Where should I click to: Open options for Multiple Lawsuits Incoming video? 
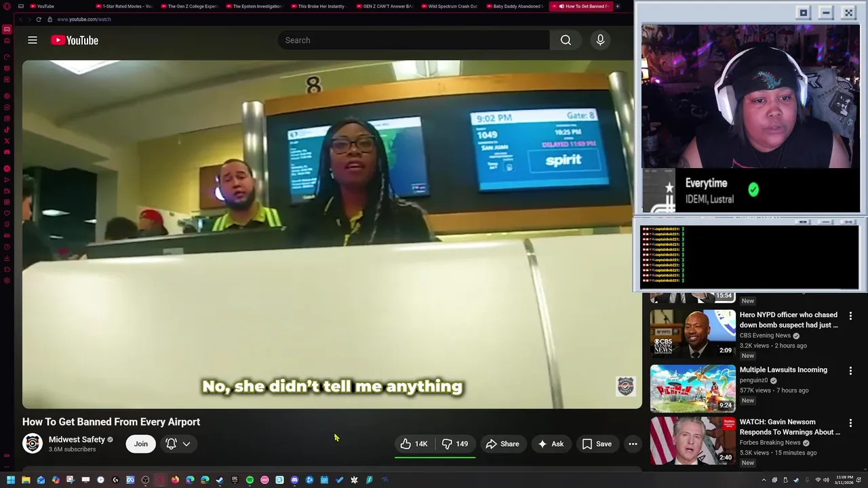(x=850, y=371)
